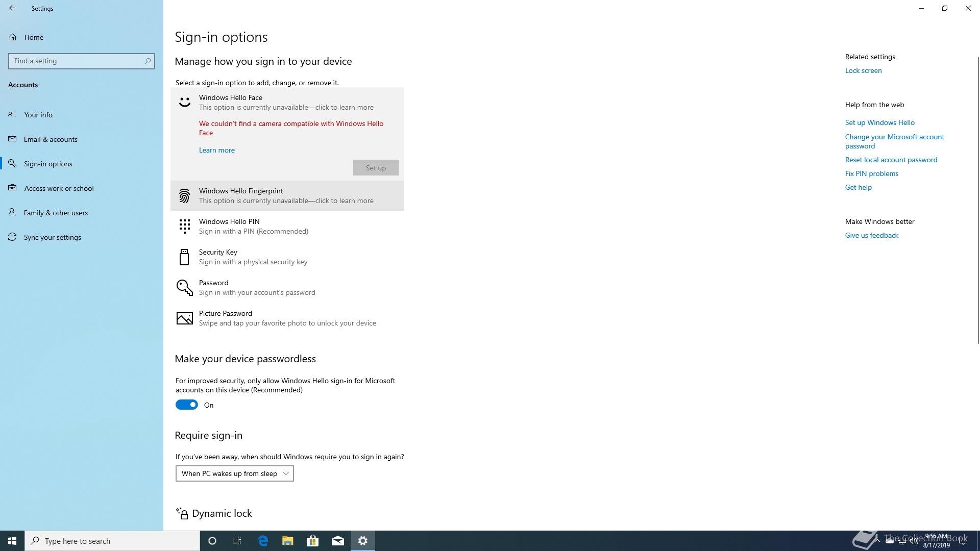The height and width of the screenshot is (551, 980).
Task: Open Task View on taskbar
Action: (237, 541)
